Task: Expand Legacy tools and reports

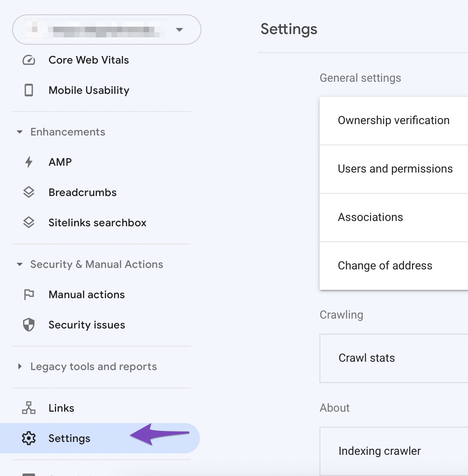Action: [x=20, y=366]
